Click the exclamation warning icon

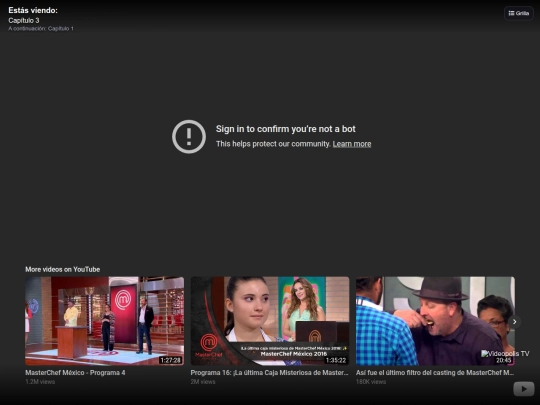tap(189, 136)
